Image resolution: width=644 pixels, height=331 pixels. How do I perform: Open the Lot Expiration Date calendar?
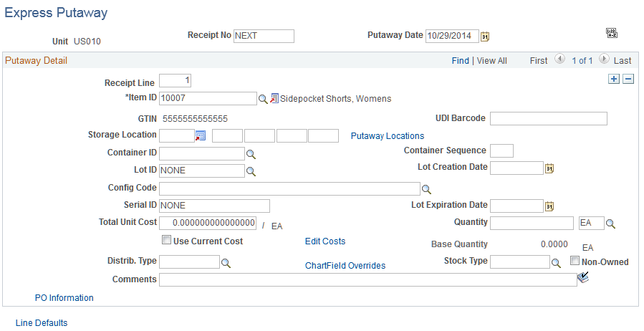pyautogui.click(x=549, y=206)
